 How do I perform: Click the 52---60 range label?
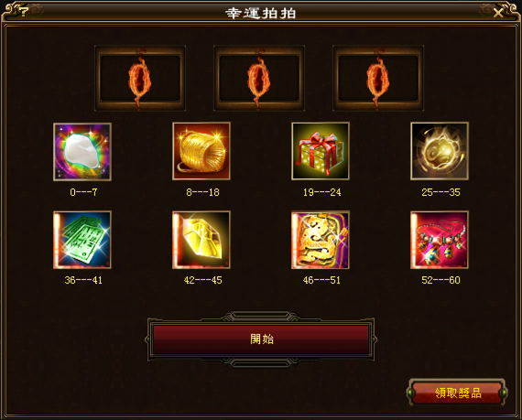440,280
